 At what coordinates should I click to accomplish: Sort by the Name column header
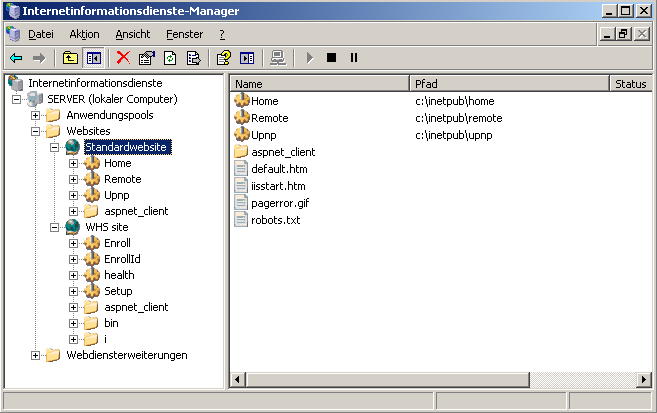click(320, 84)
